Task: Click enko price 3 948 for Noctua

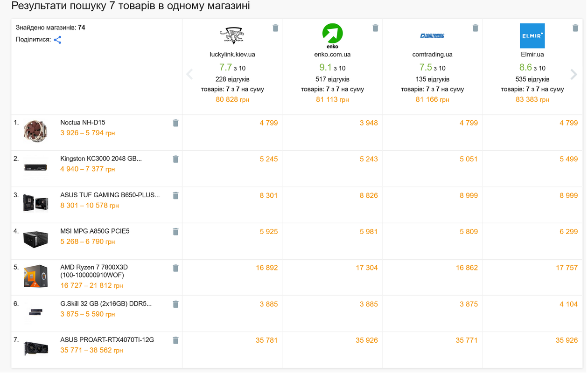Action: pos(369,123)
